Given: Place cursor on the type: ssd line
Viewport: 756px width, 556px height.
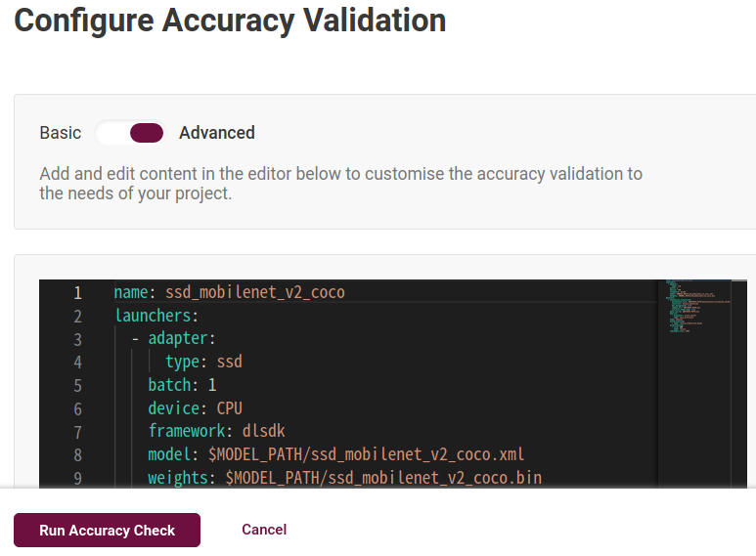Looking at the screenshot, I should click(203, 363).
